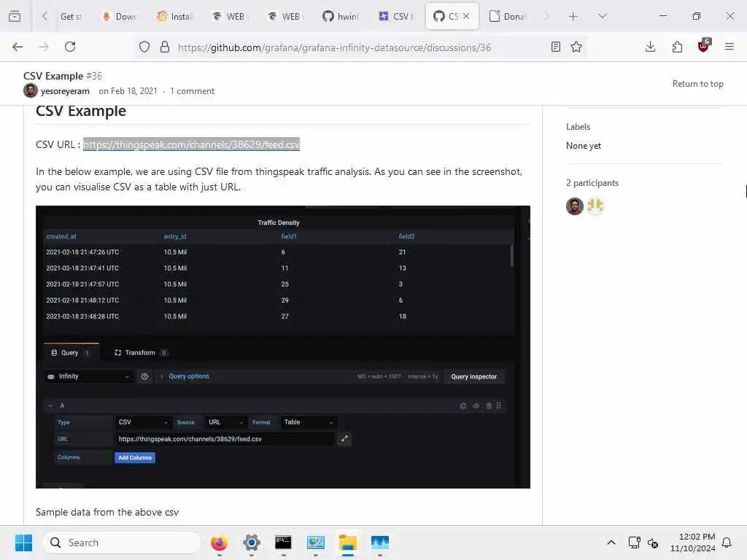The width and height of the screenshot is (747, 560).
Task: Click 'Query inspector' in screenshot
Action: 473,377
